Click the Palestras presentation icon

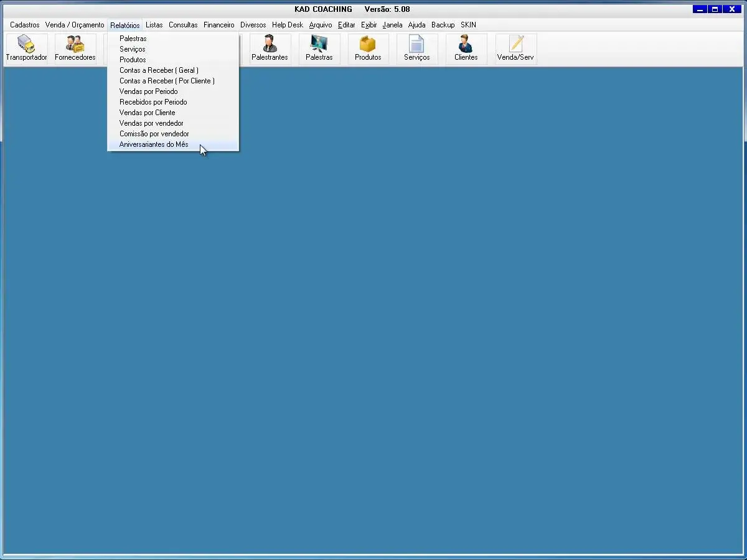[319, 45]
